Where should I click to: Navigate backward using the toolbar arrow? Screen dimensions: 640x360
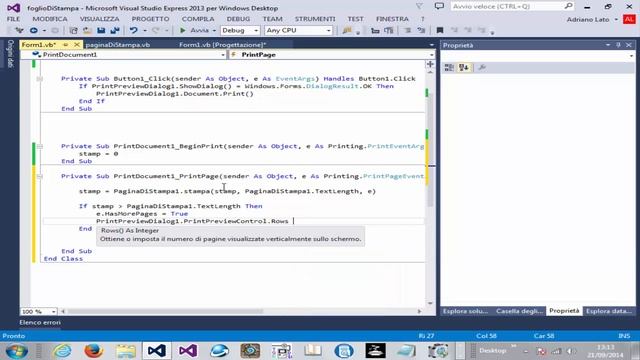[x=33, y=31]
